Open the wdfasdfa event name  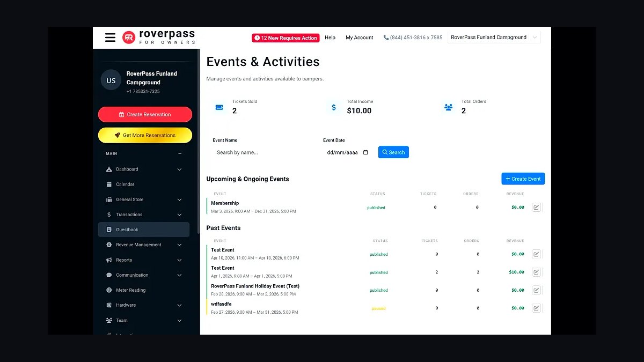tap(221, 304)
